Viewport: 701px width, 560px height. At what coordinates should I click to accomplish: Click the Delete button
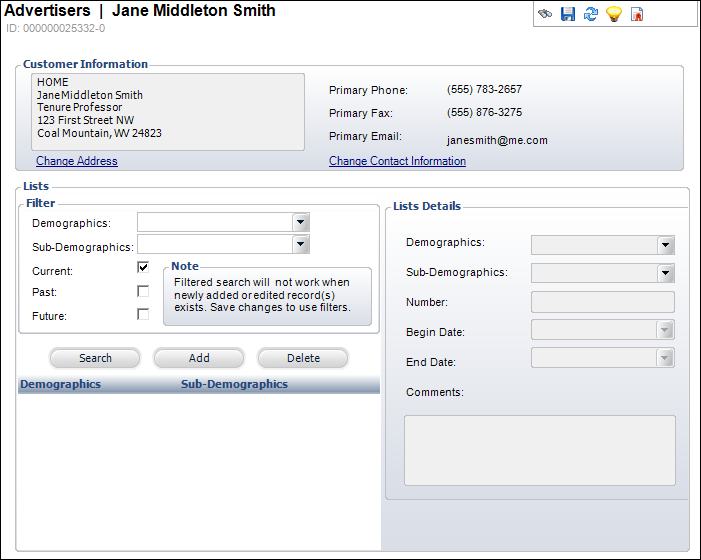pyautogui.click(x=303, y=358)
